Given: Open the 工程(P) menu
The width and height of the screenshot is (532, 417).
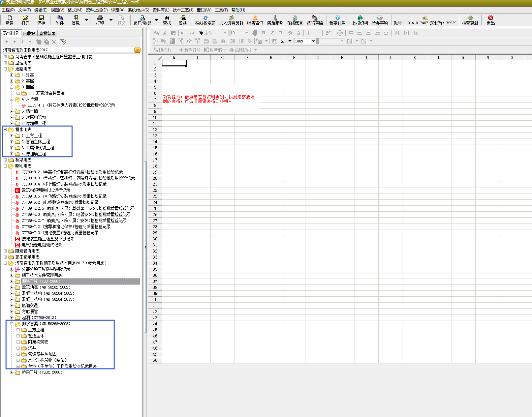Looking at the screenshot, I should pos(8,10).
